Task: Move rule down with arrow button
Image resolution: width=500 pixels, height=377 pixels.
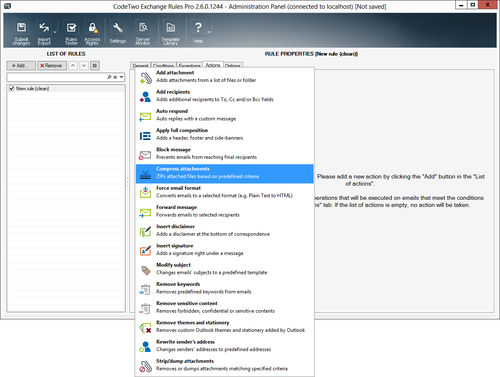Action: [84, 66]
